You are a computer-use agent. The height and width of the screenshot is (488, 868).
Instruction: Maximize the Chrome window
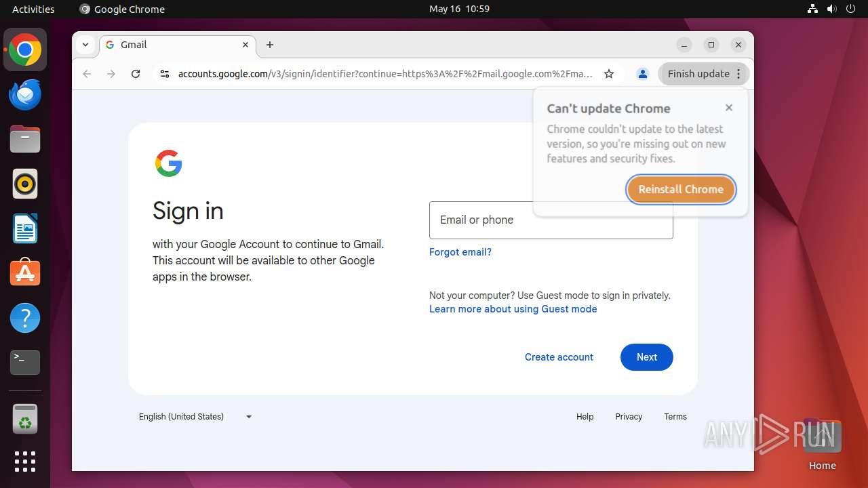coord(711,45)
